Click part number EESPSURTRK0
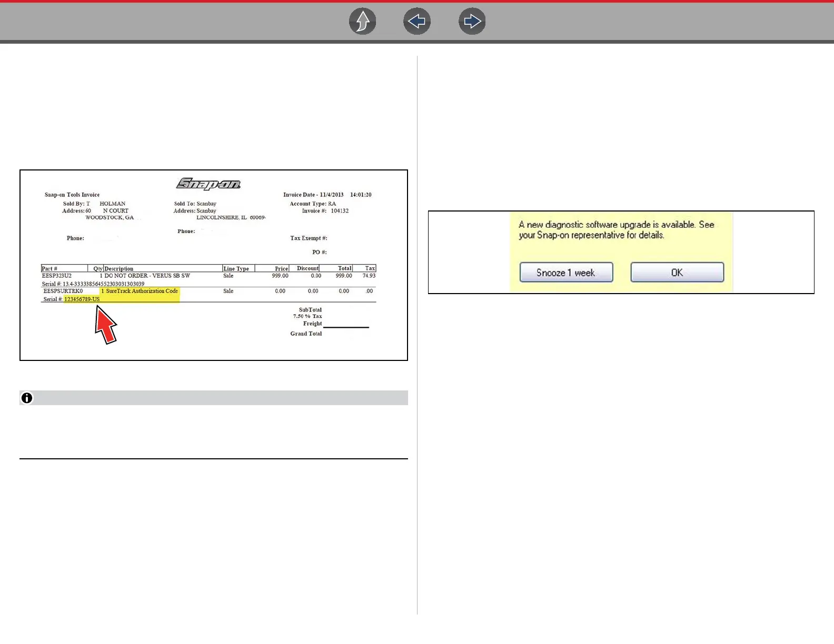This screenshot has height=644, width=834. pyautogui.click(x=63, y=291)
